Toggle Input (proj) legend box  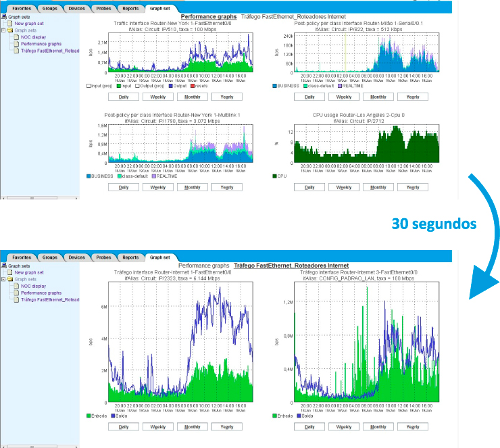[x=89, y=86]
